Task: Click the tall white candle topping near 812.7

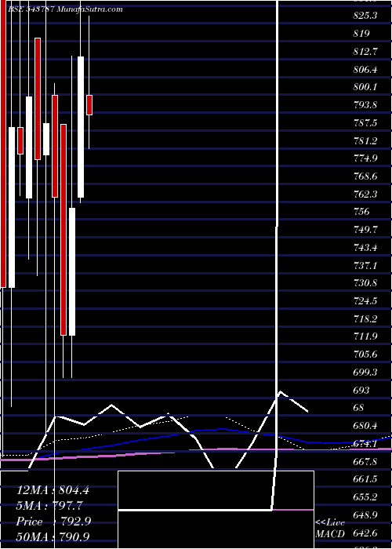Action: [x=81, y=127]
